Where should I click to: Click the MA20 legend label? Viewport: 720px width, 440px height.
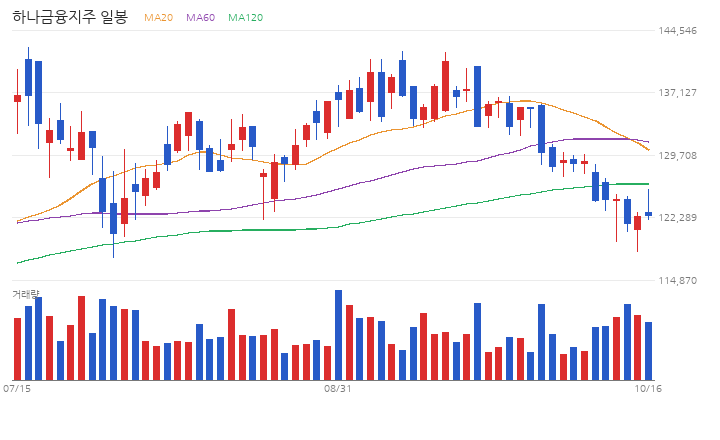point(158,17)
